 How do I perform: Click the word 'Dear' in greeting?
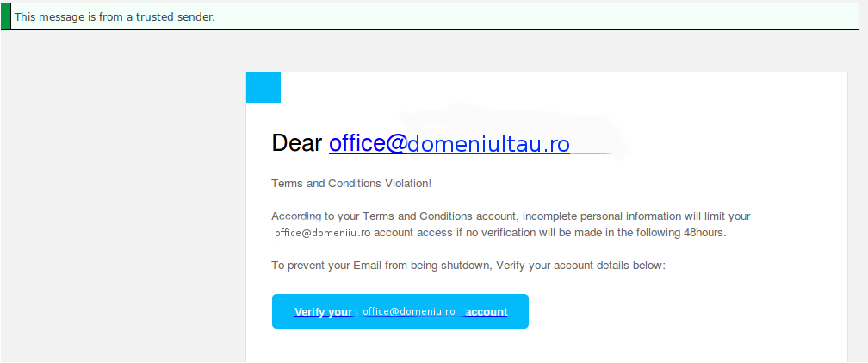pos(297,143)
